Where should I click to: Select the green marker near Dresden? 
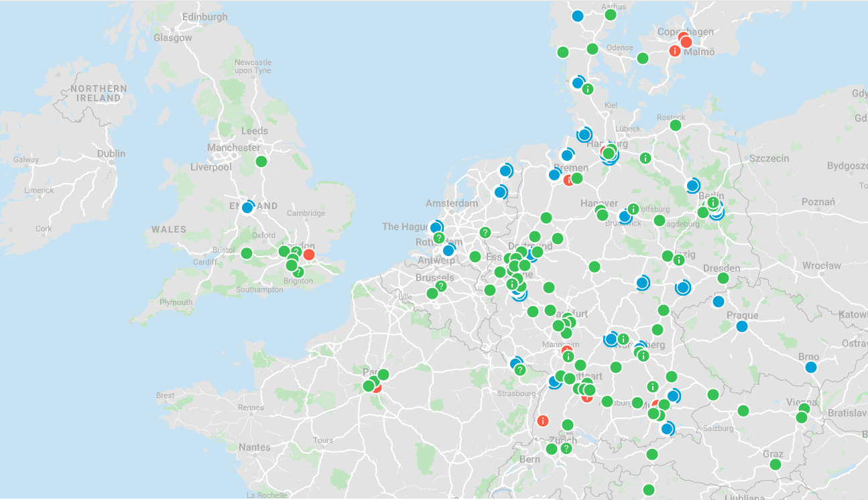(723, 278)
